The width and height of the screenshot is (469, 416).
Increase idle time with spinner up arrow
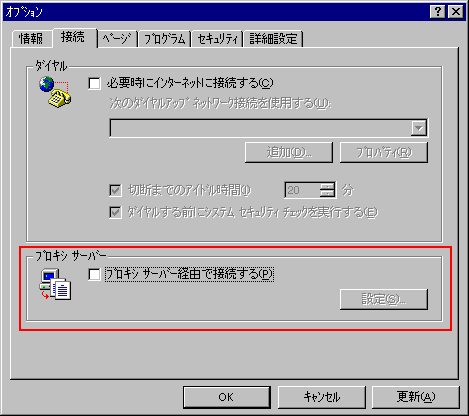click(327, 187)
